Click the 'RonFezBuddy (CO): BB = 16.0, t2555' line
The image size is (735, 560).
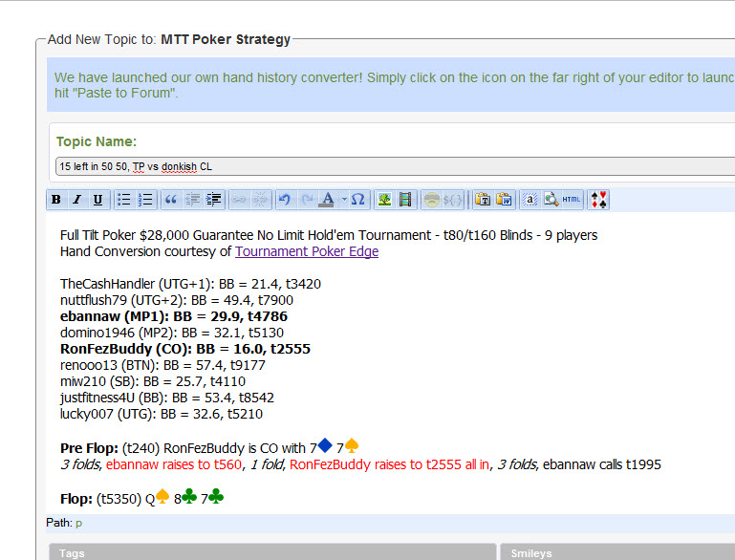click(x=185, y=349)
